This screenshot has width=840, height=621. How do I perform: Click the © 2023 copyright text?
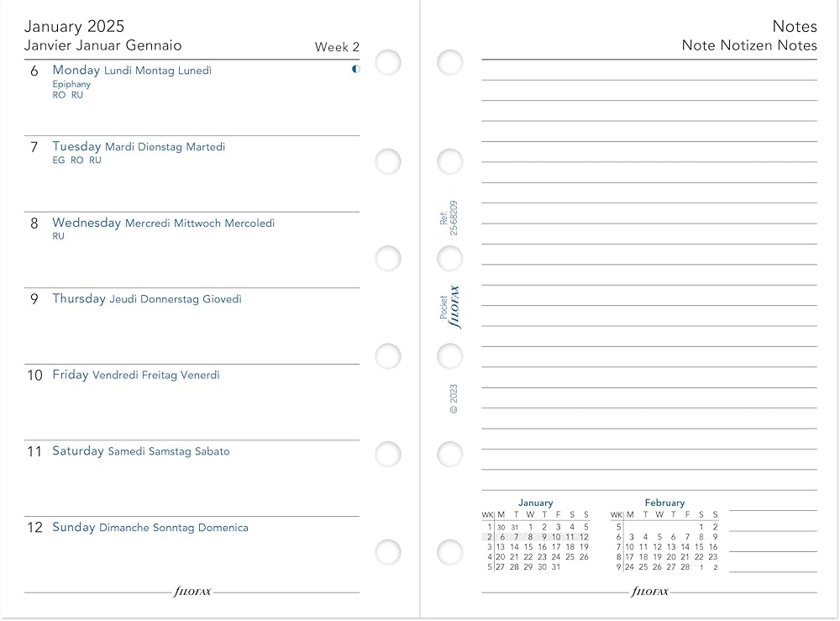coord(454,398)
